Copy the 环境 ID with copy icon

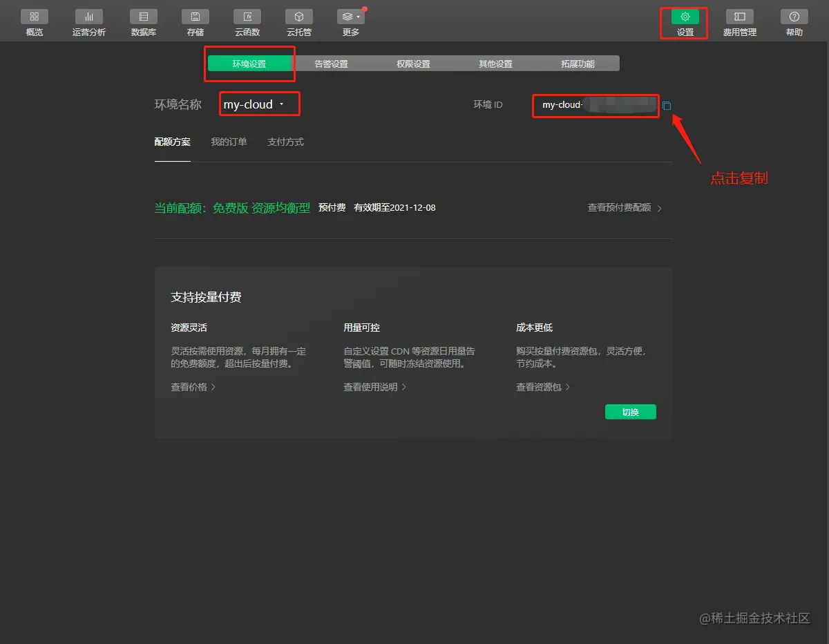tap(667, 106)
